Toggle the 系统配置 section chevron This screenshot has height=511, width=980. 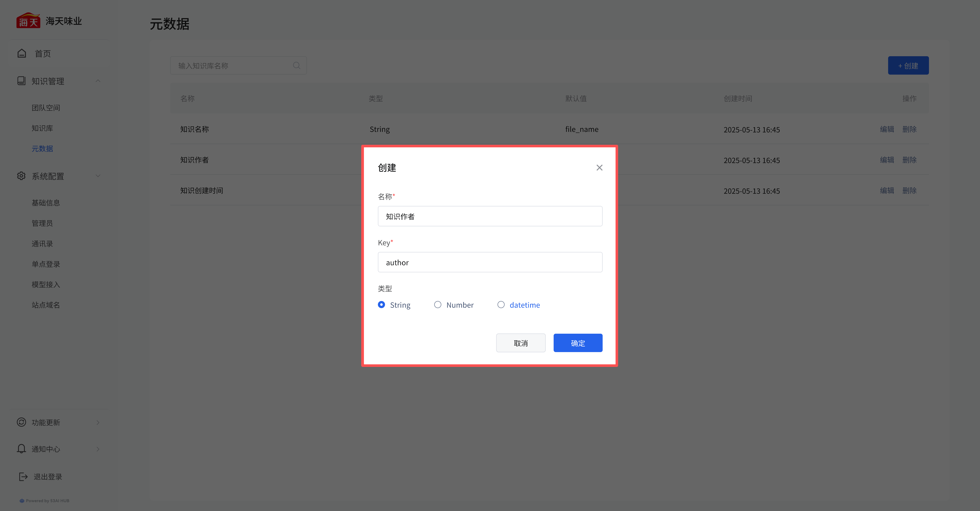[x=98, y=176]
